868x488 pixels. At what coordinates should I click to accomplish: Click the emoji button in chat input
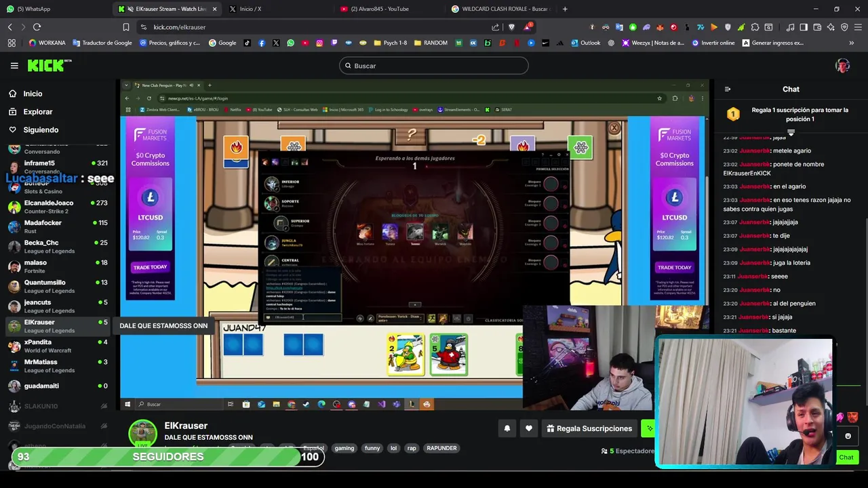(x=848, y=436)
